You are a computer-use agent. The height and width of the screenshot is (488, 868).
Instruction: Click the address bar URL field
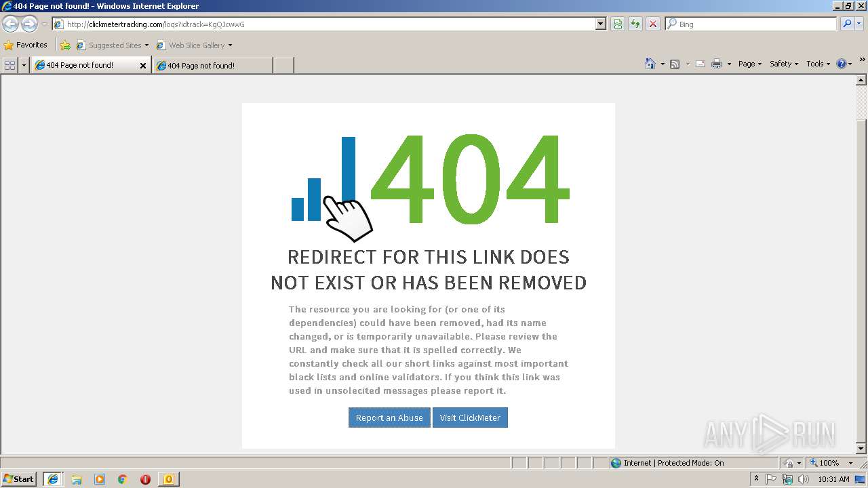click(x=324, y=24)
